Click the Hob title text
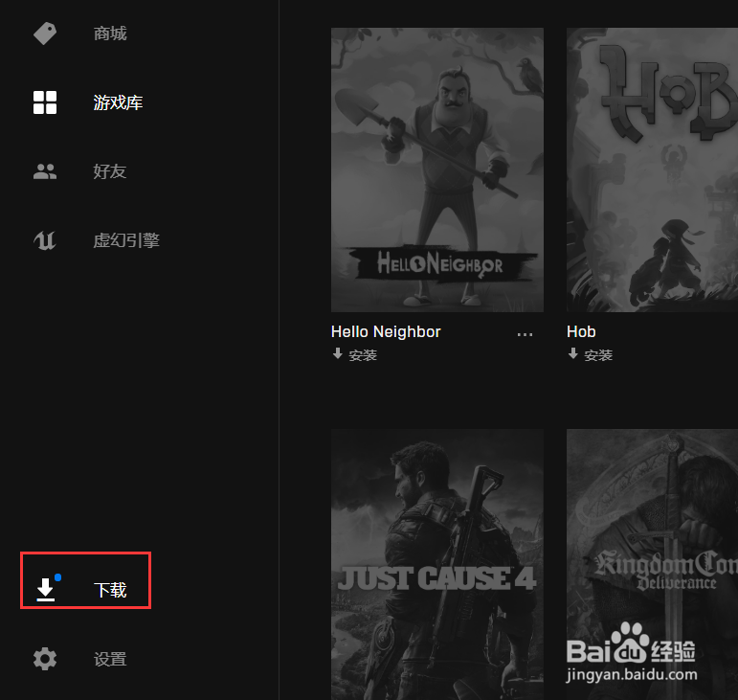The image size is (738, 700). click(x=581, y=332)
